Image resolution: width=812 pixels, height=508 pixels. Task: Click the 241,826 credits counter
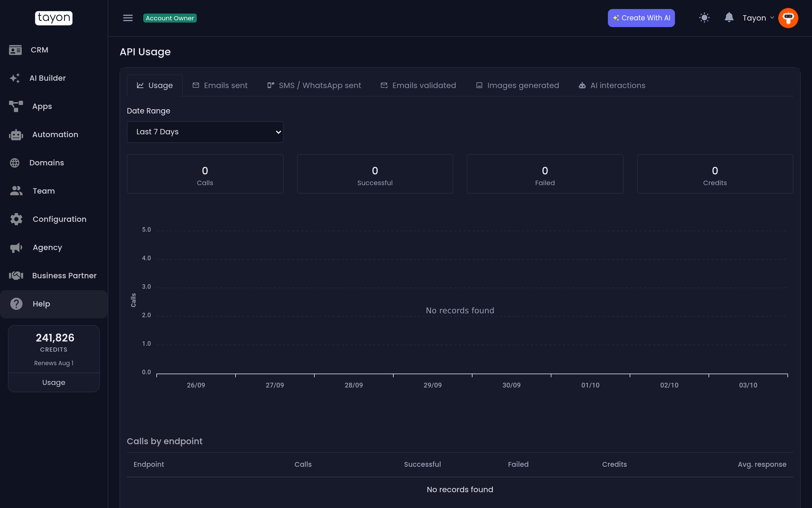click(x=55, y=338)
